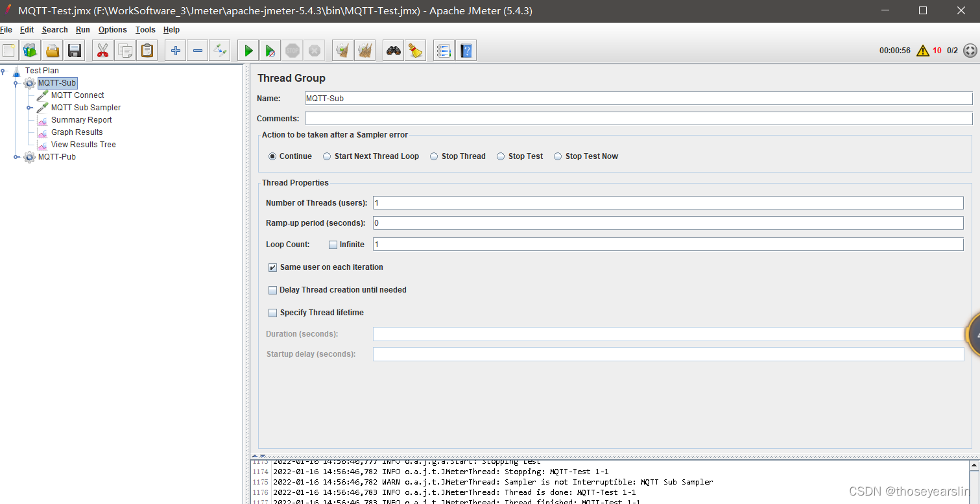Image resolution: width=980 pixels, height=504 pixels.
Task: Select the MQTT-Pub thread group
Action: tap(56, 157)
